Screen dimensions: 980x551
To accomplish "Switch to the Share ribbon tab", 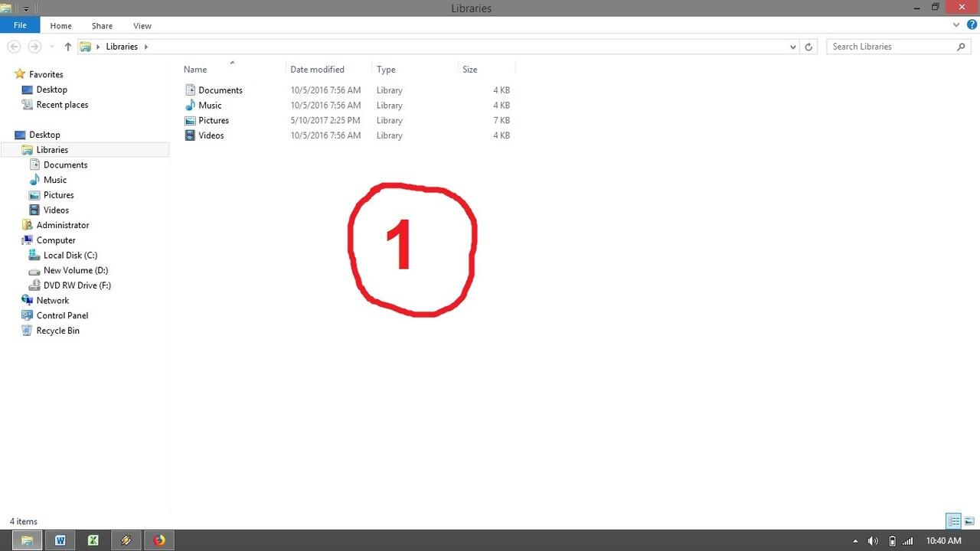I will click(x=102, y=26).
